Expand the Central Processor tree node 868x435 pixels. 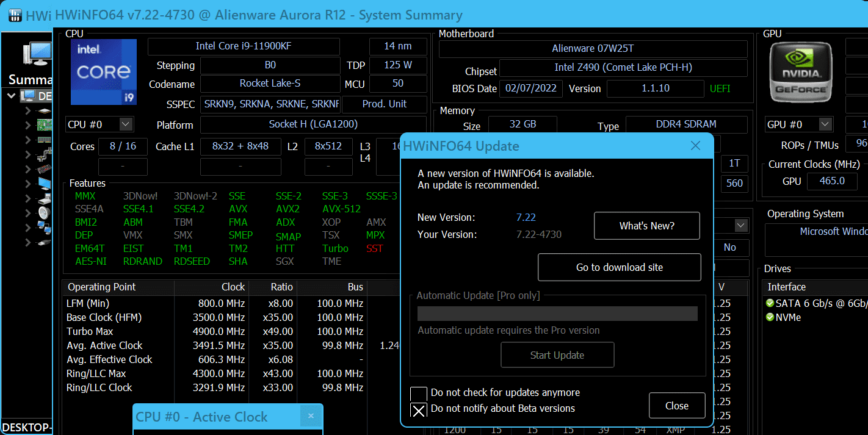pos(27,111)
